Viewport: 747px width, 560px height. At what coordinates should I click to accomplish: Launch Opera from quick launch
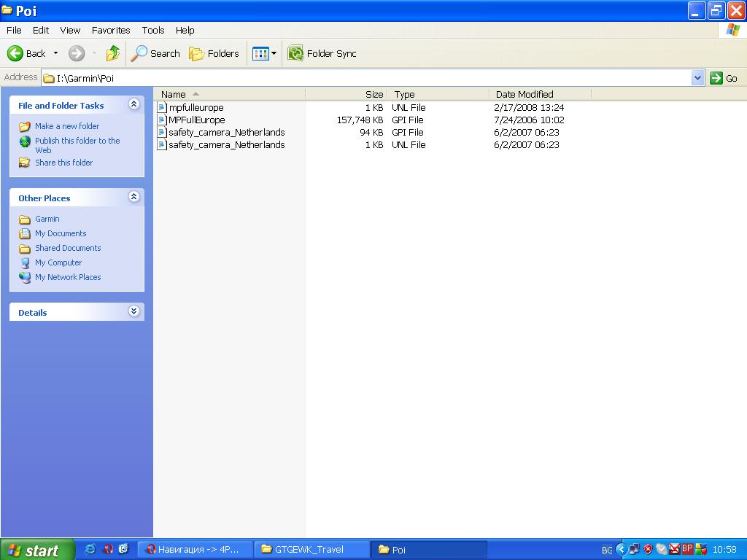pos(108,549)
